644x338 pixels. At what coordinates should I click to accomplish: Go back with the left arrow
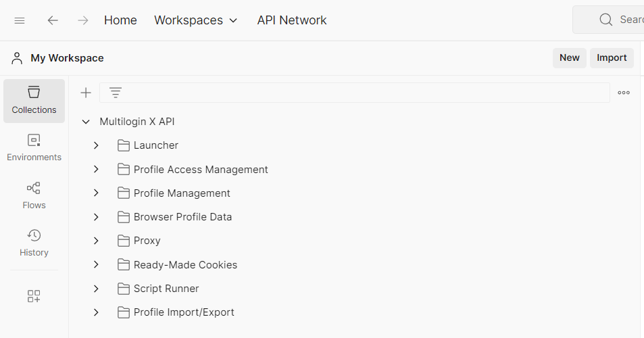[x=53, y=20]
